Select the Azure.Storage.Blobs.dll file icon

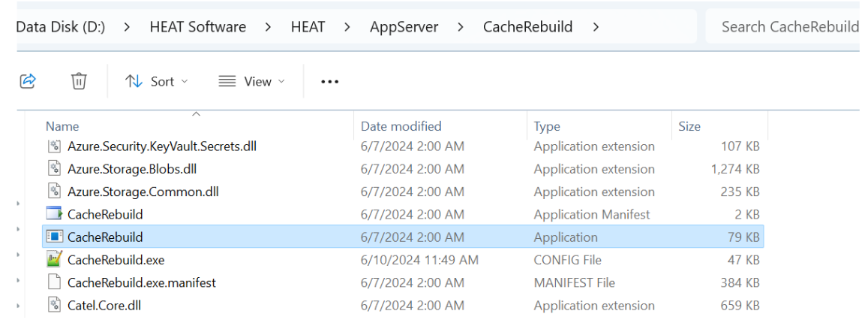[54, 169]
